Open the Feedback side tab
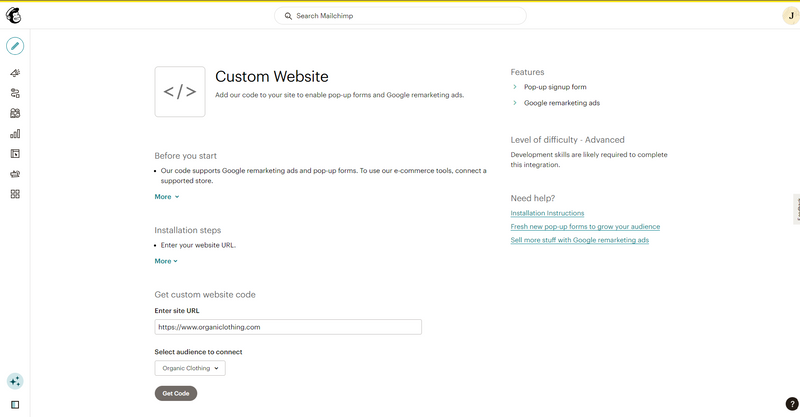 [x=796, y=209]
